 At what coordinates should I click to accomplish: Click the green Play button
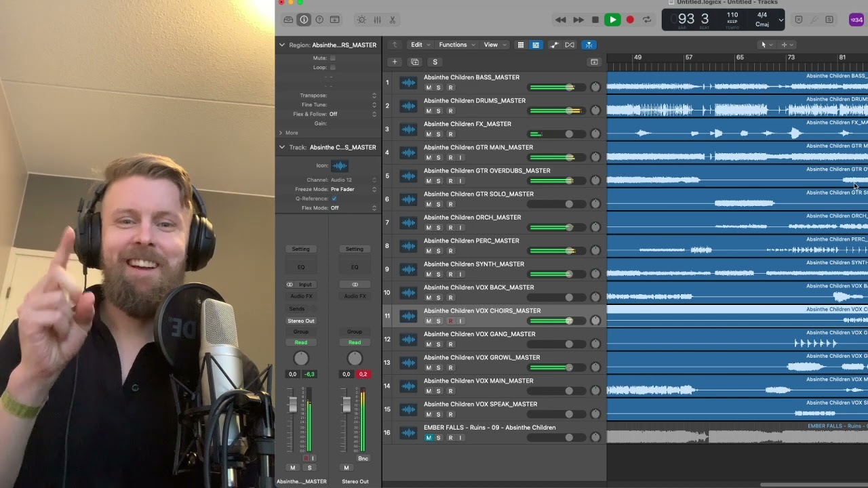click(612, 20)
